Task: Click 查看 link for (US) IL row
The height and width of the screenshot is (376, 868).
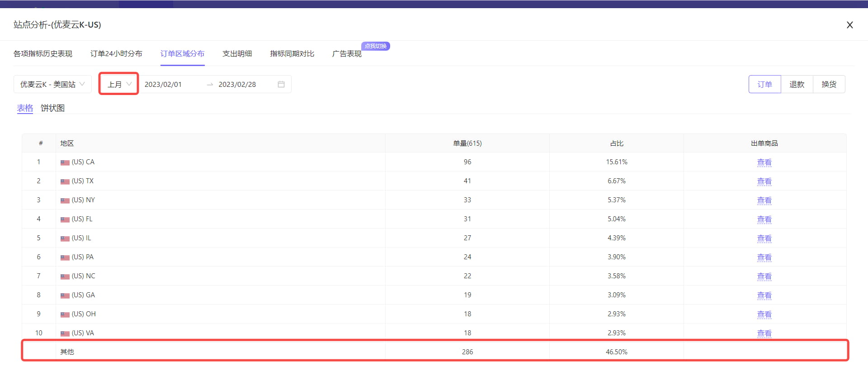Action: pyautogui.click(x=764, y=238)
